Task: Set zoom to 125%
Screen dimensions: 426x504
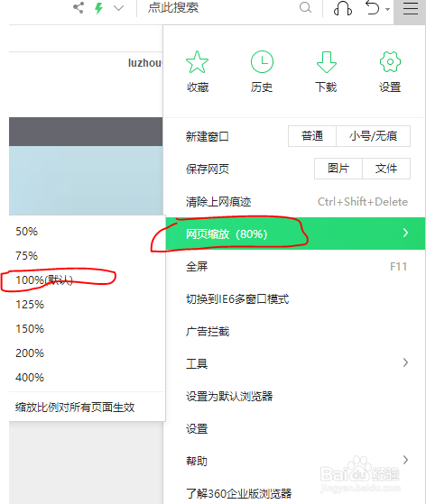Action: tap(87, 305)
